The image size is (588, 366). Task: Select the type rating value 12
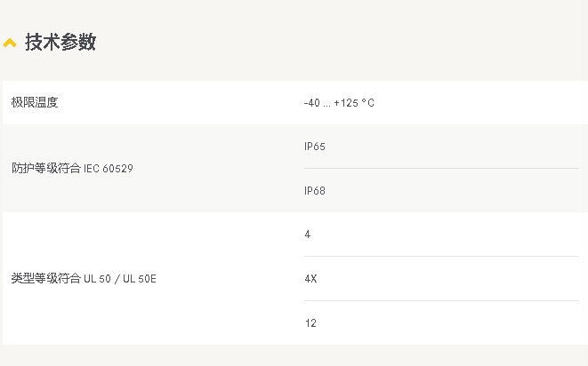point(310,323)
